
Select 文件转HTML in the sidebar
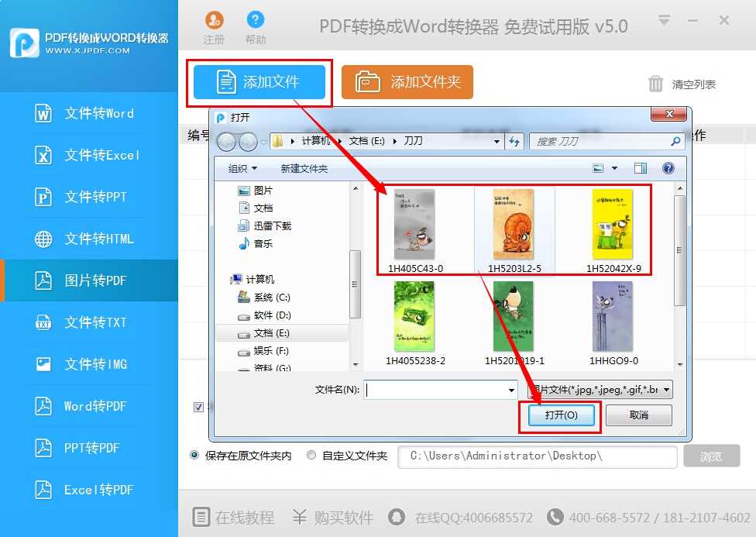pos(89,239)
